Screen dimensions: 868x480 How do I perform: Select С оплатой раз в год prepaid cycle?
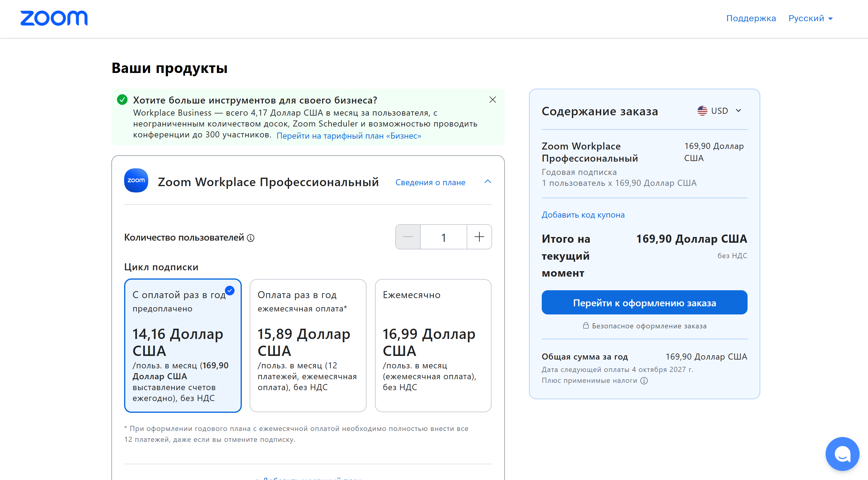click(182, 345)
